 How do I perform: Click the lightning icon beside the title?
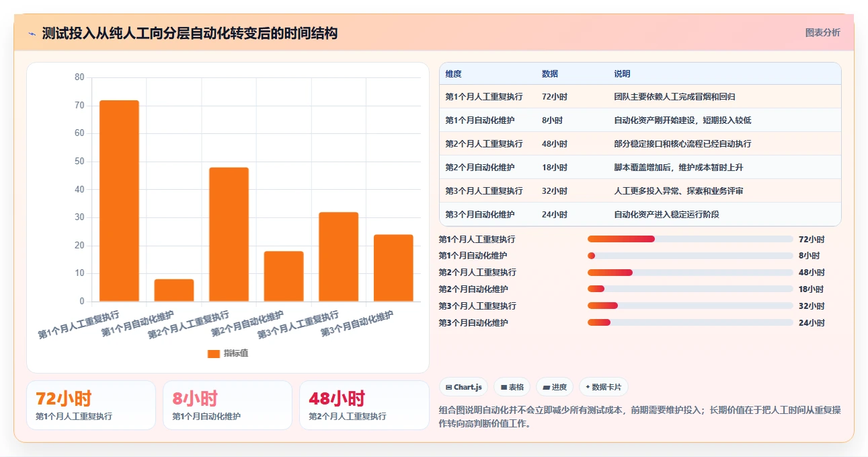pos(32,34)
